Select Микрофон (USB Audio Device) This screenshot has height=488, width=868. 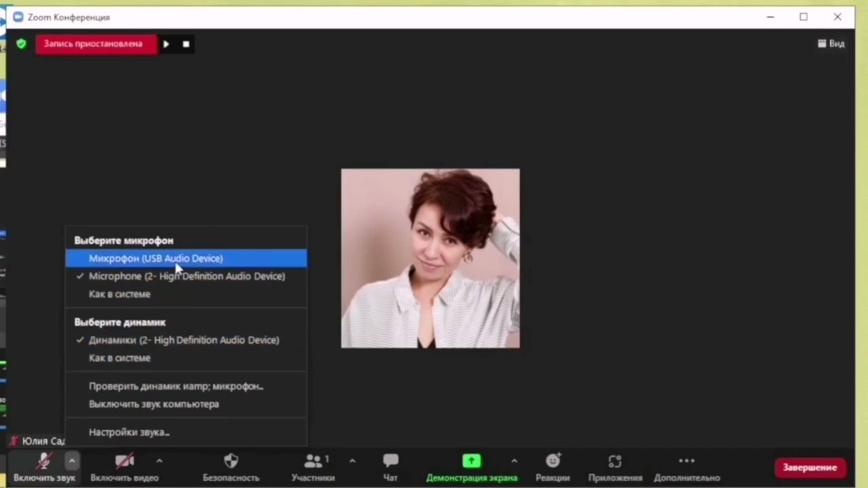click(x=186, y=258)
